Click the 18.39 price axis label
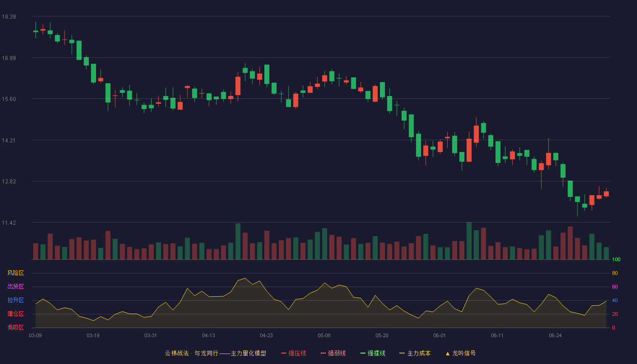The image size is (637, 364). 9,17
